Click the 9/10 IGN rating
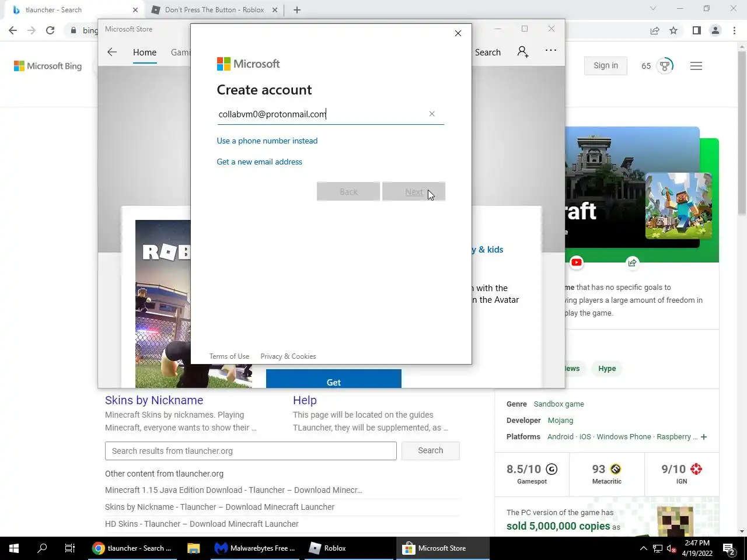Viewport: 747px width, 560px height. click(682, 473)
